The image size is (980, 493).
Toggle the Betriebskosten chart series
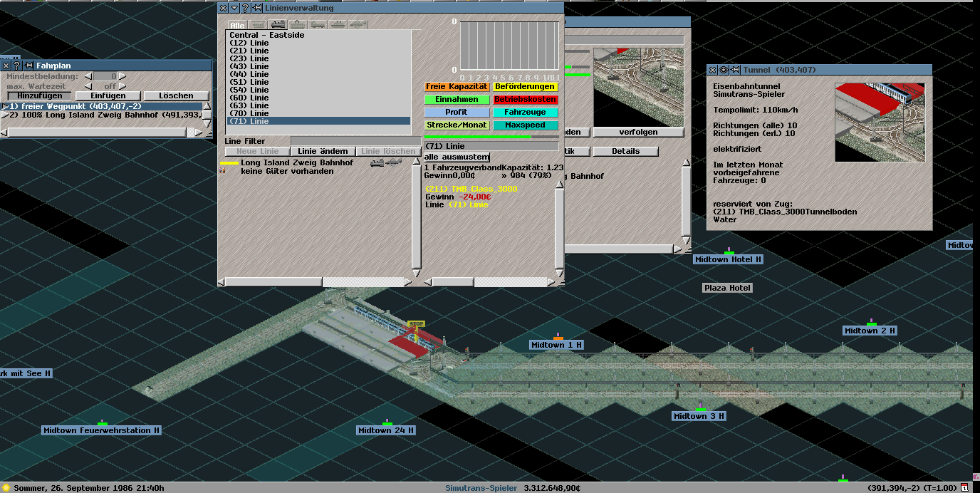(x=526, y=100)
